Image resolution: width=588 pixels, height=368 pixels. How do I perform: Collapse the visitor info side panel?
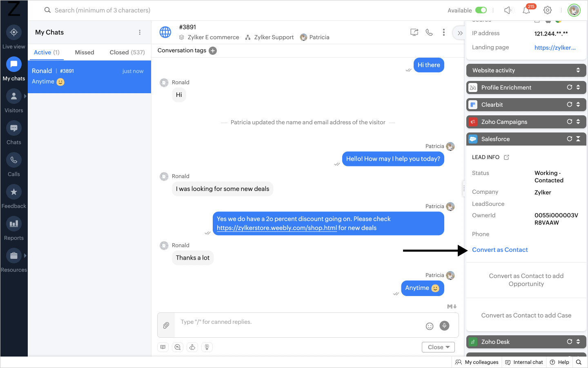[460, 33]
